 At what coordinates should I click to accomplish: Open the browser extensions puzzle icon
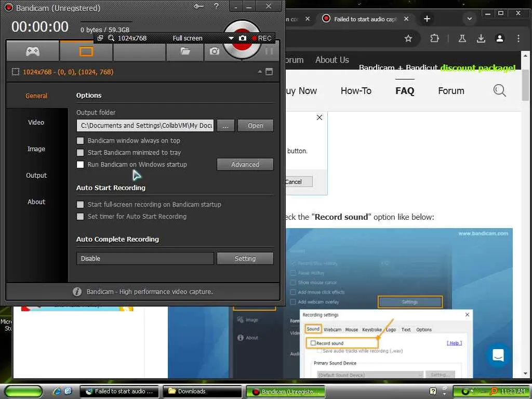pyautogui.click(x=434, y=38)
